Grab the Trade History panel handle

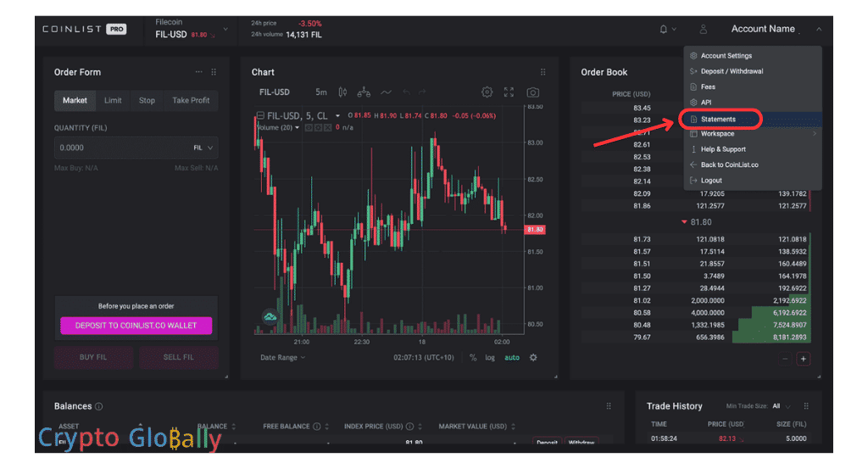806,406
